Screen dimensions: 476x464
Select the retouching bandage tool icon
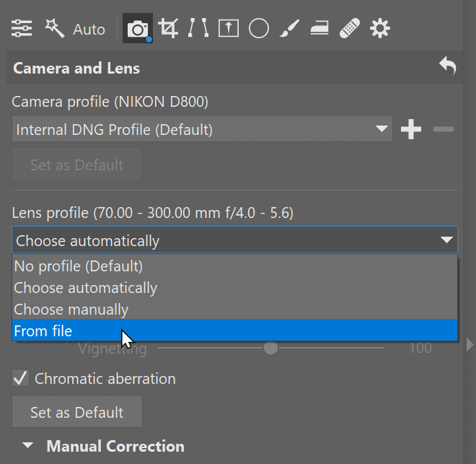350,28
